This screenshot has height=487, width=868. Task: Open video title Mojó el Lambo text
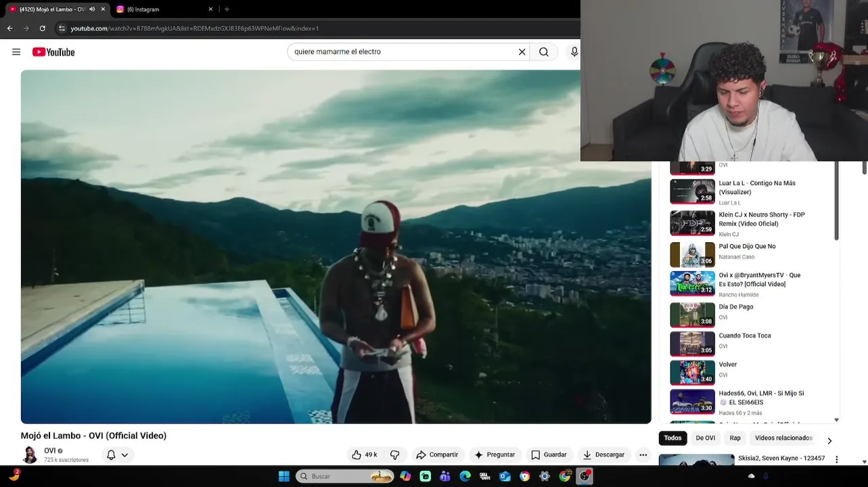pyautogui.click(x=93, y=436)
